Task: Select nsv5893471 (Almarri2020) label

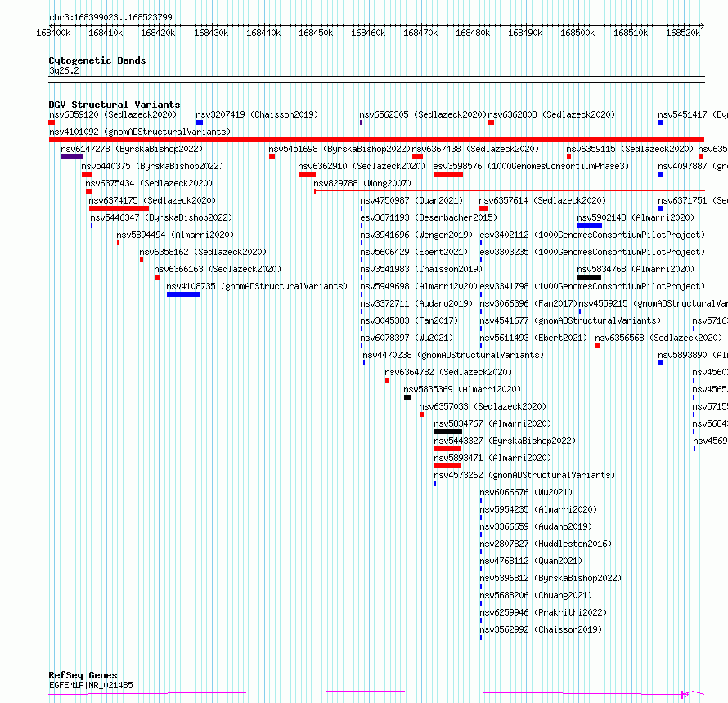Action: [x=492, y=458]
